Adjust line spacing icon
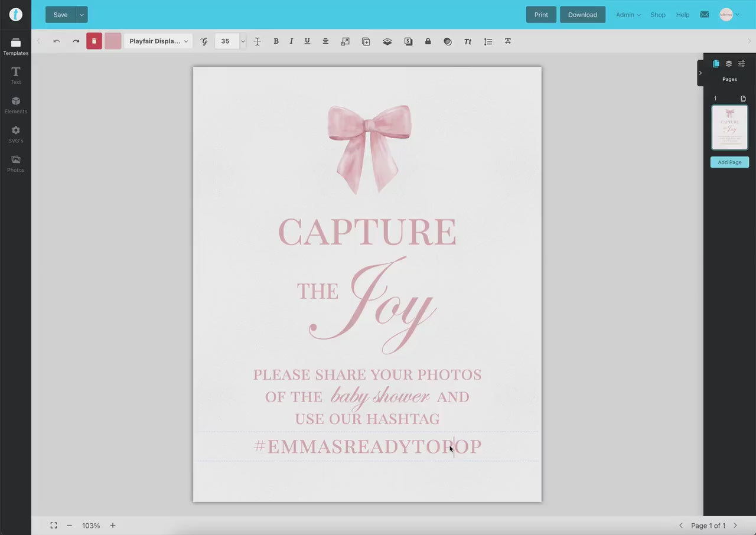756x535 pixels. [x=488, y=41]
